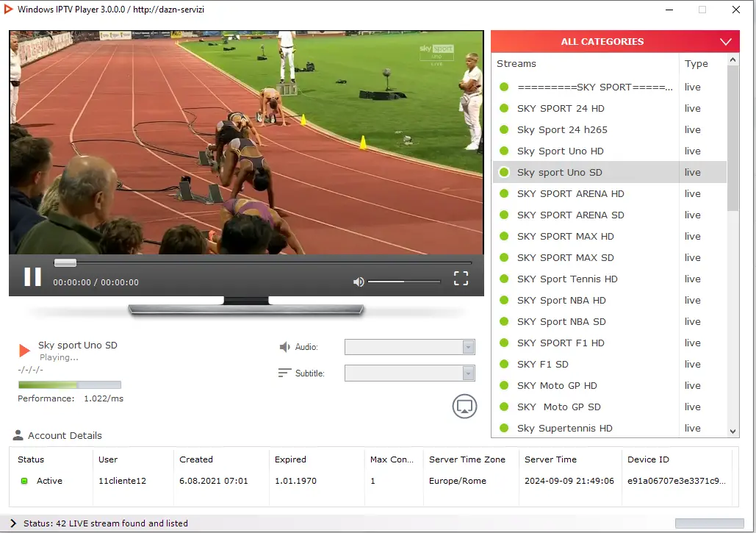Click expired date 1.01.1970
The width and height of the screenshot is (756, 533).
pos(295,481)
